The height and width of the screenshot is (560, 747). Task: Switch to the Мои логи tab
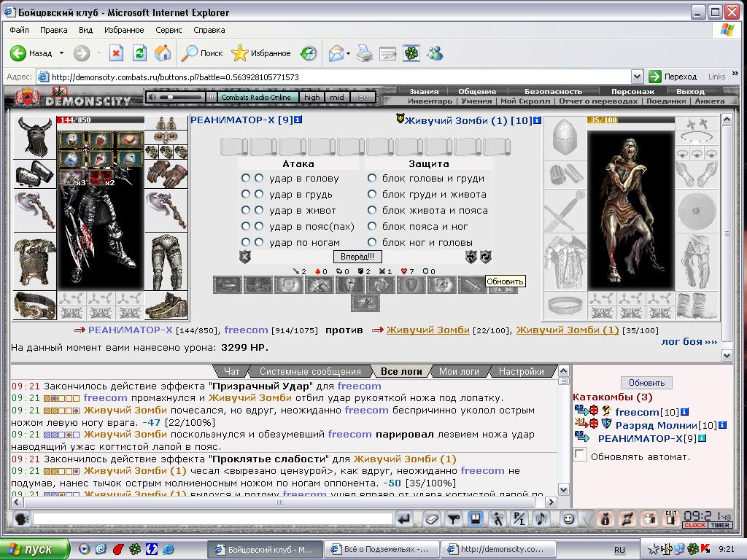coord(459,371)
